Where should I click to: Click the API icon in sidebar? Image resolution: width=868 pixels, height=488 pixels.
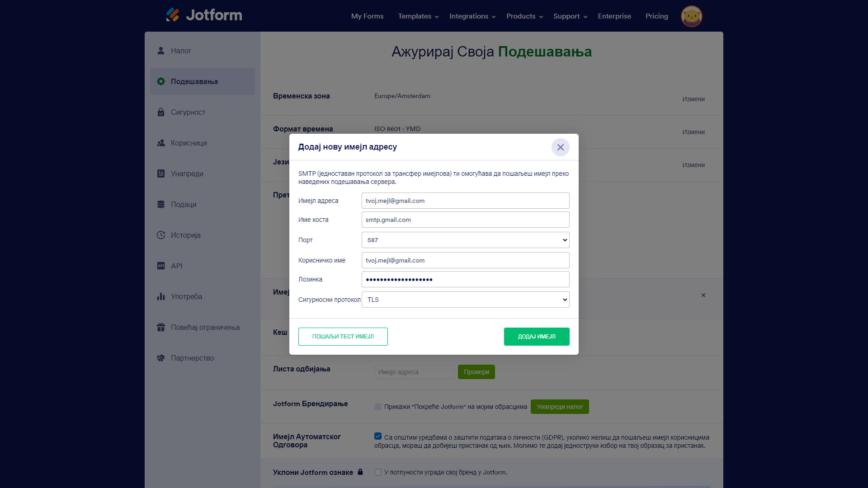(x=161, y=266)
